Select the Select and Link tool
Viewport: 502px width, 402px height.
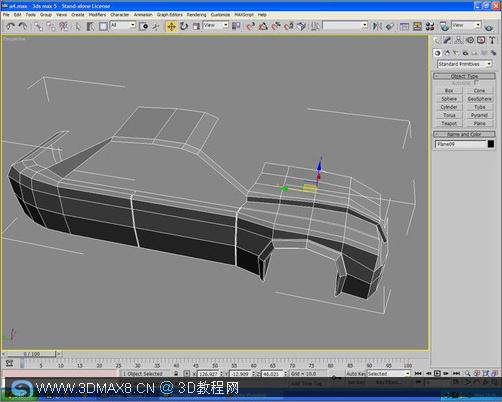click(38, 26)
